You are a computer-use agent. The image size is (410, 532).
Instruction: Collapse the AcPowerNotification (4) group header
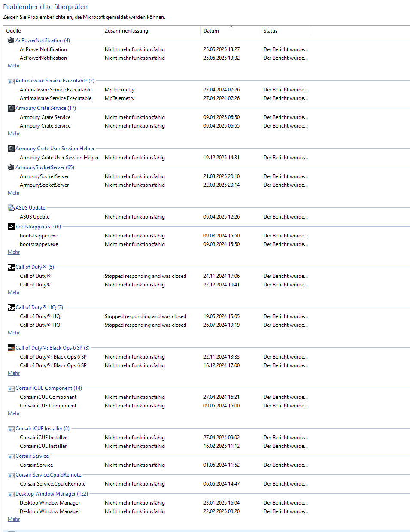pyautogui.click(x=43, y=40)
